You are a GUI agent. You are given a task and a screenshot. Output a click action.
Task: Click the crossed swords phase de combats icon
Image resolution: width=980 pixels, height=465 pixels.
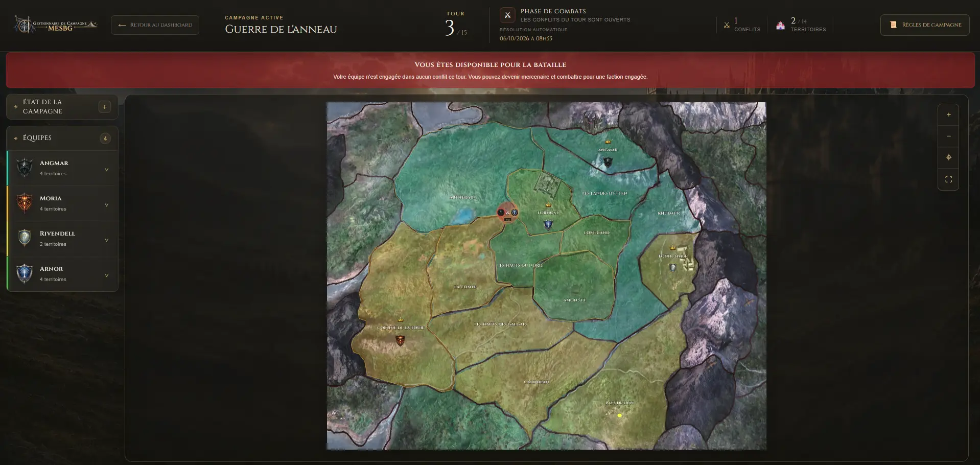[x=507, y=15]
